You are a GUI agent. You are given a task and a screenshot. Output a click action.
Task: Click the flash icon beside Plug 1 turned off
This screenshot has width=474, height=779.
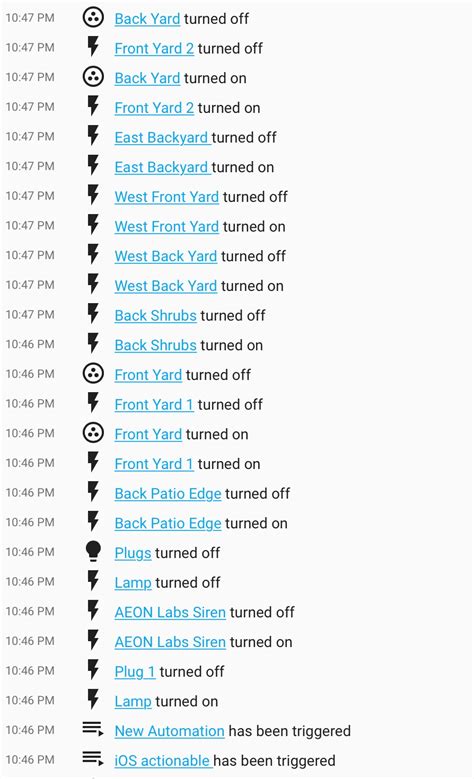(x=93, y=671)
